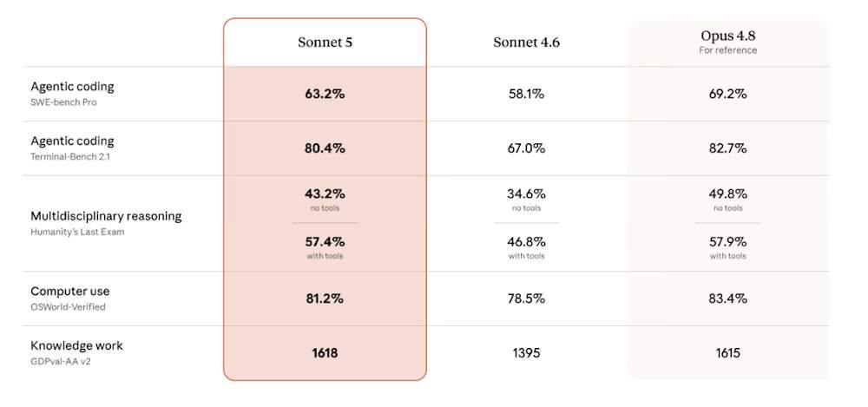Click the Sonnet 5 column header
This screenshot has height=407, width=868.
pyautogui.click(x=325, y=42)
